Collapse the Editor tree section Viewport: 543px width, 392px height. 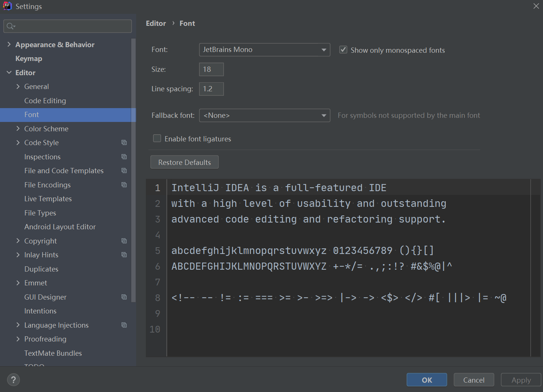9,73
